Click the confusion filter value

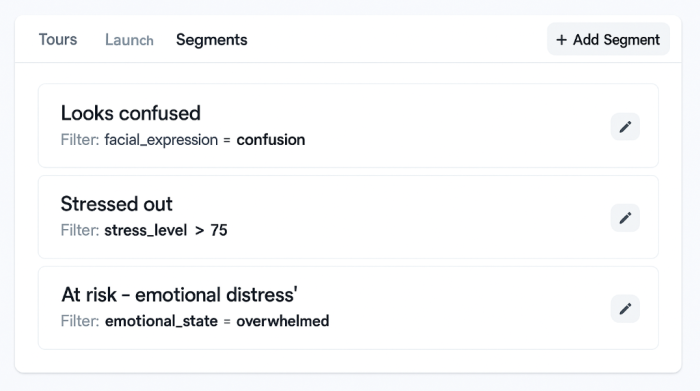click(x=271, y=140)
